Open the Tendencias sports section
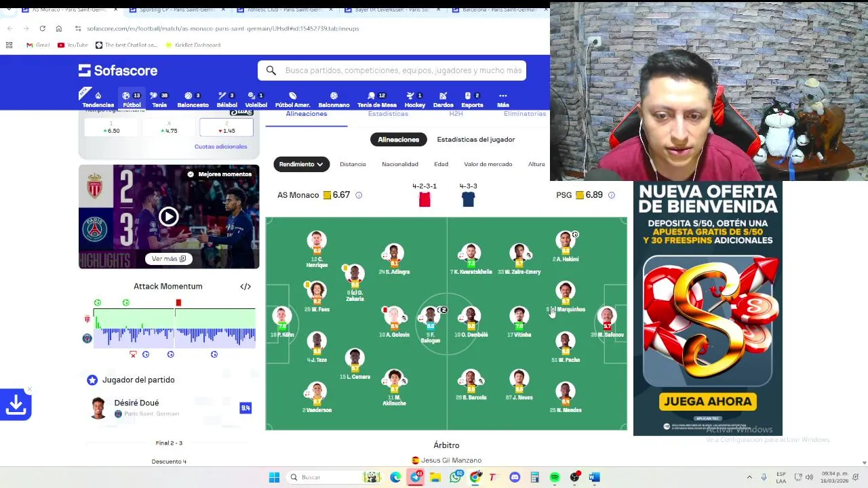 coord(98,100)
